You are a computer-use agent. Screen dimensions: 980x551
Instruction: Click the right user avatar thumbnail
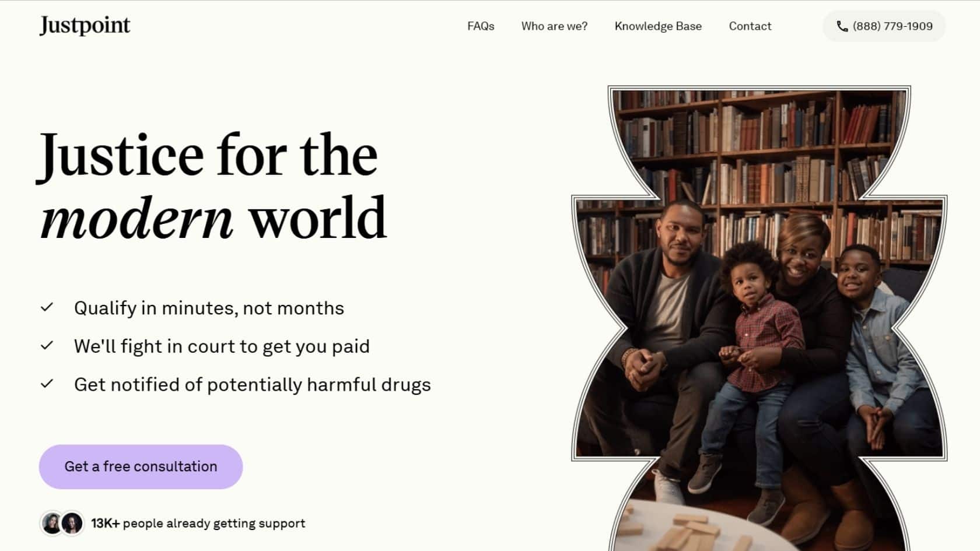(x=72, y=523)
